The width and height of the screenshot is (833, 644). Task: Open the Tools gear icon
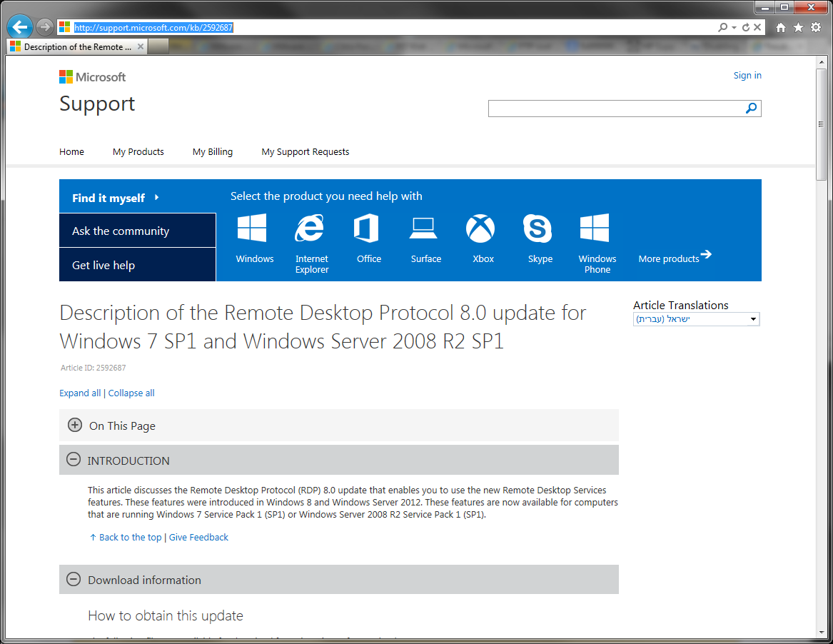(x=816, y=28)
